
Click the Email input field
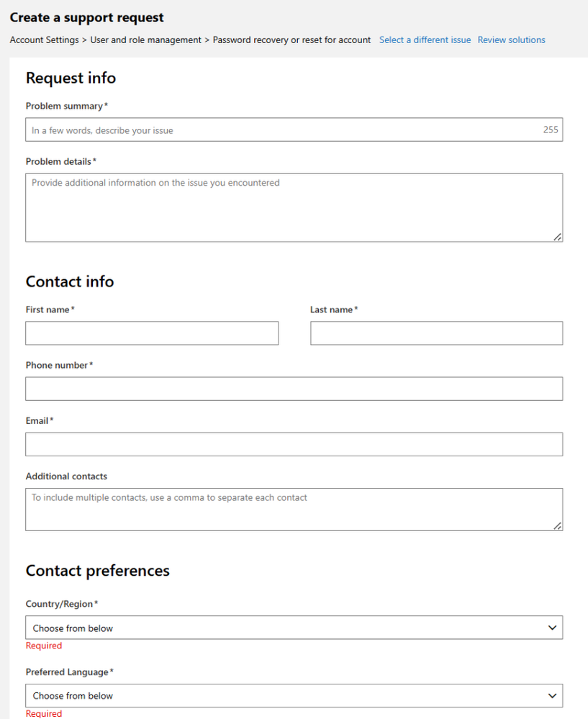pos(294,444)
